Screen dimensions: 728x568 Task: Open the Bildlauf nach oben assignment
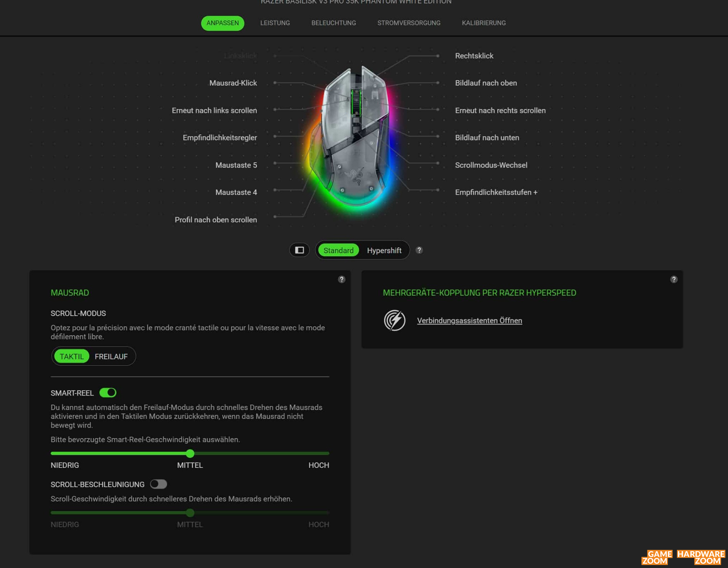[x=486, y=83]
